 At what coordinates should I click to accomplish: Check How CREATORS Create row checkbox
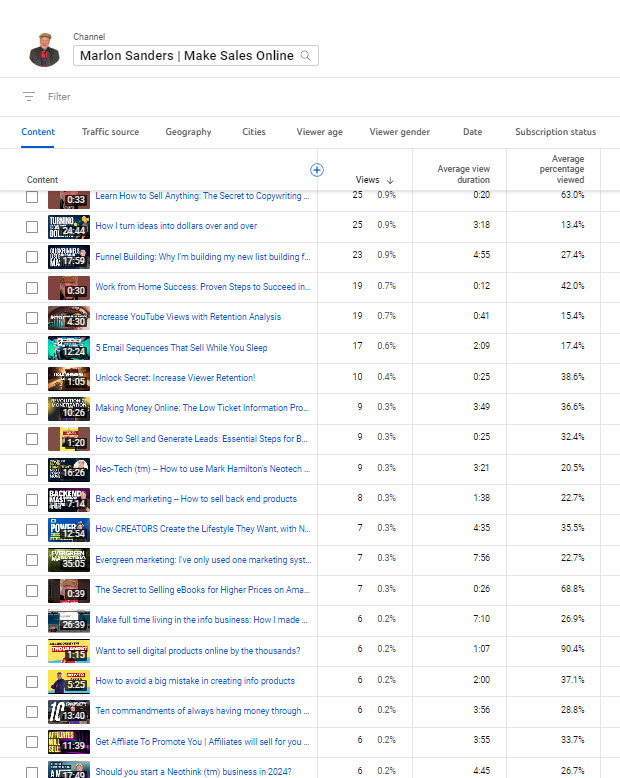point(32,530)
